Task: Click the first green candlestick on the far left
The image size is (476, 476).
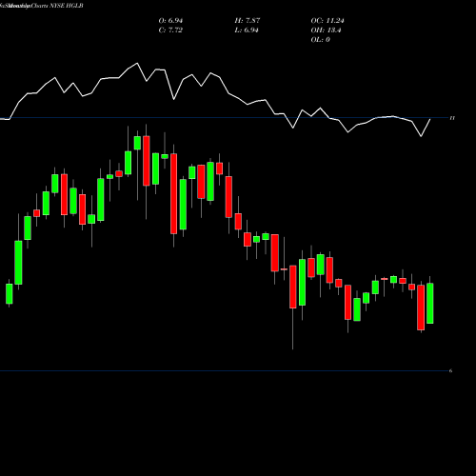Action: click(x=10, y=294)
